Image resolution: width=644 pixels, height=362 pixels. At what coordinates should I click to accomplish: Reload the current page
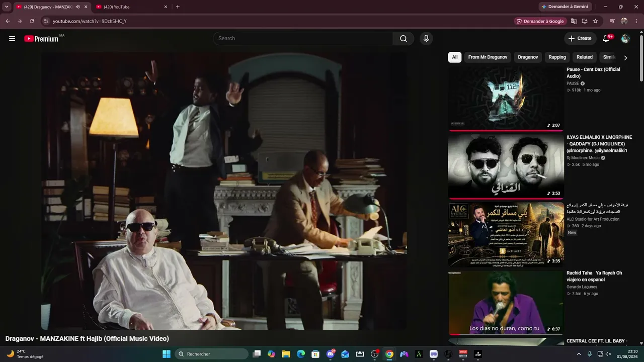(32, 21)
